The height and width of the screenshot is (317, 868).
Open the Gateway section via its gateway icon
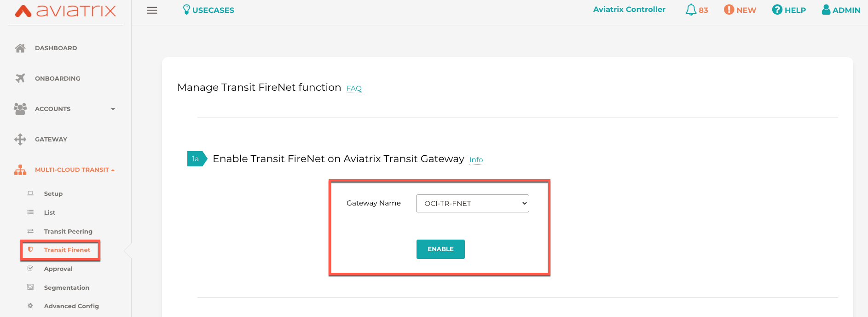tap(20, 139)
